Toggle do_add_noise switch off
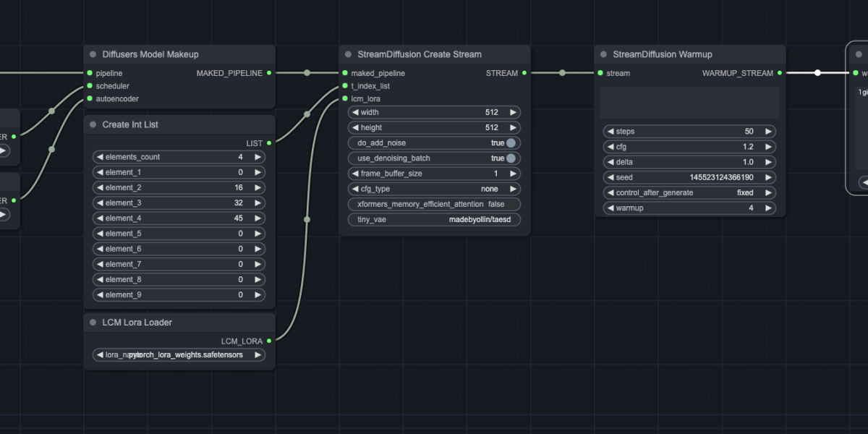868x434 pixels. click(x=511, y=143)
